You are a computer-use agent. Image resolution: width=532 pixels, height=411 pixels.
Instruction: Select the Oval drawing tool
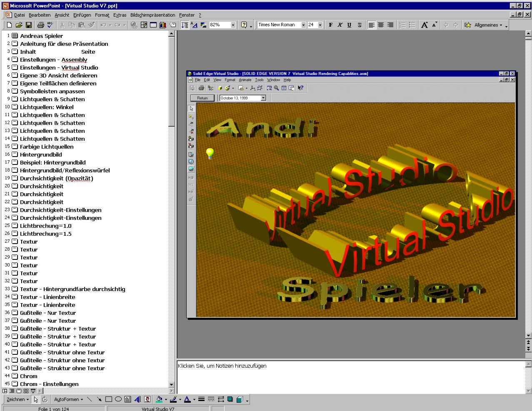click(x=118, y=399)
